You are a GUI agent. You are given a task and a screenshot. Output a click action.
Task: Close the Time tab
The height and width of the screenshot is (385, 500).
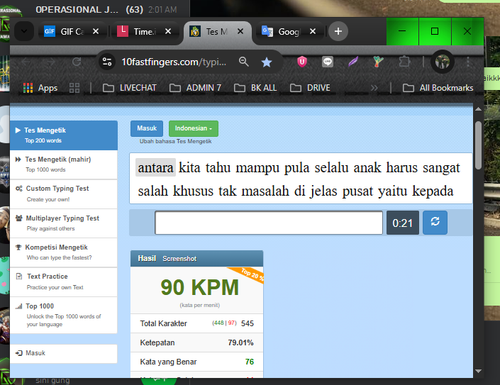168,31
